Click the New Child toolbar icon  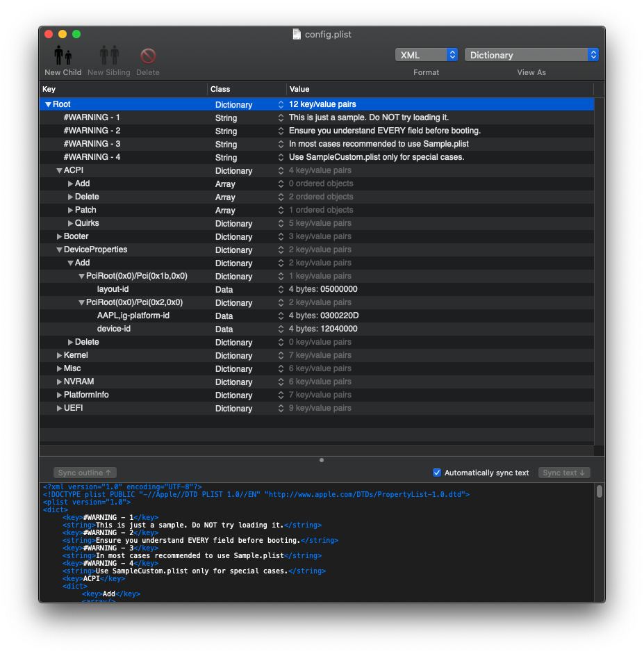coord(63,56)
